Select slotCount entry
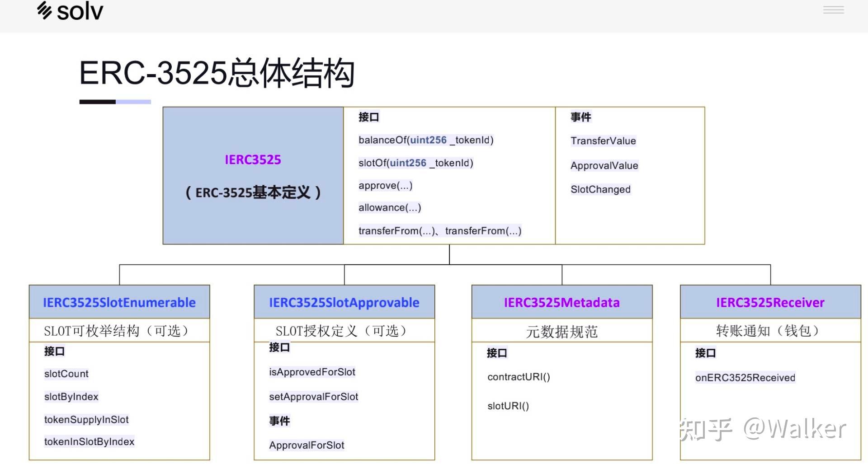The image size is (868, 464). point(66,374)
